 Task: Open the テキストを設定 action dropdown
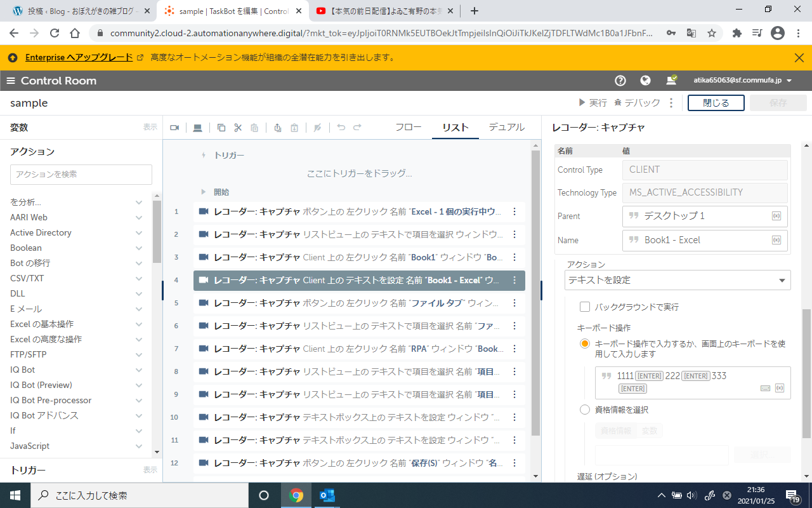pyautogui.click(x=678, y=280)
